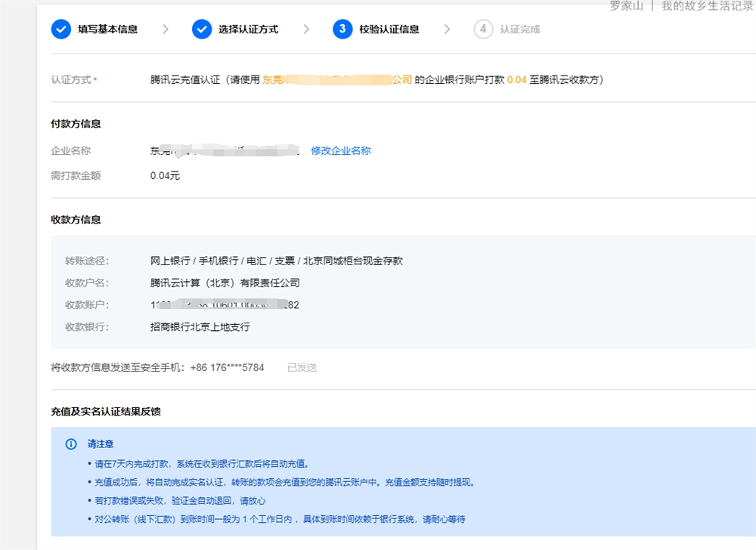Select the 填写基本信息 step label
Viewport: 756px width, 550px height.
click(107, 29)
